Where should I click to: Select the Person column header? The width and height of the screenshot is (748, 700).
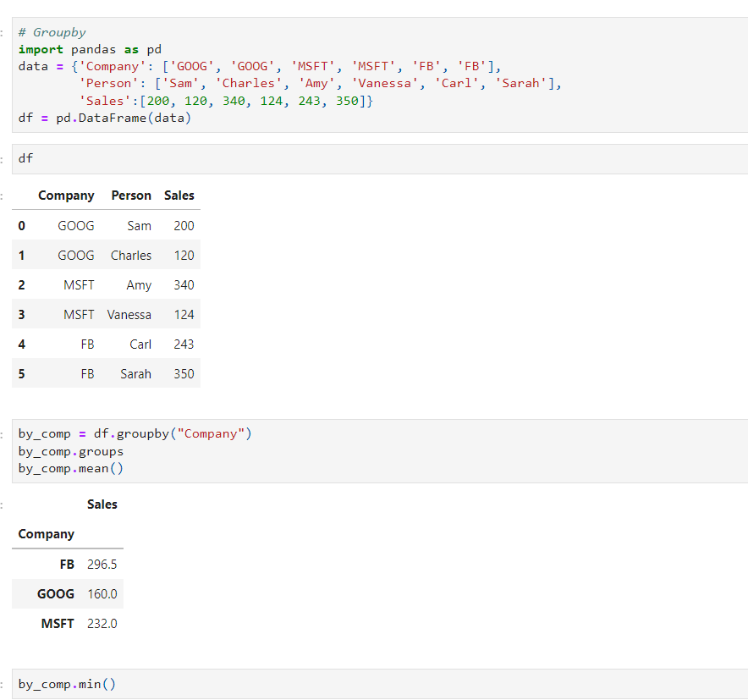[130, 196]
